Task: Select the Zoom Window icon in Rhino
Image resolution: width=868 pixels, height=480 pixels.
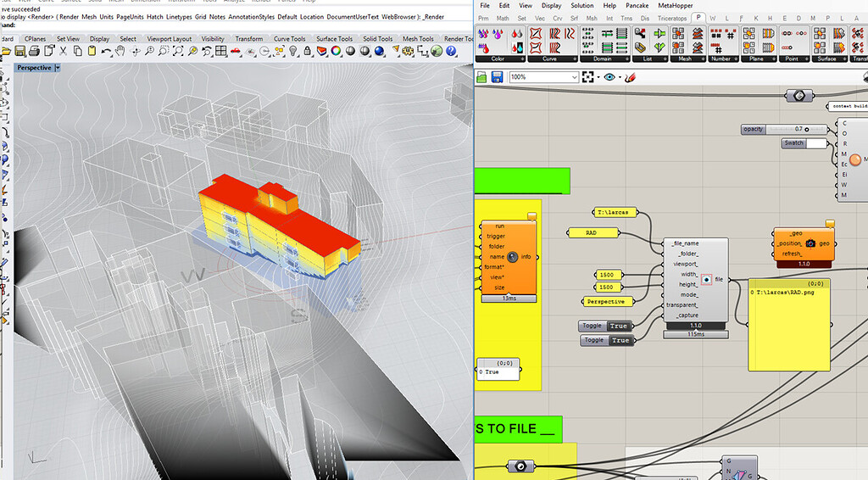Action: point(164,52)
